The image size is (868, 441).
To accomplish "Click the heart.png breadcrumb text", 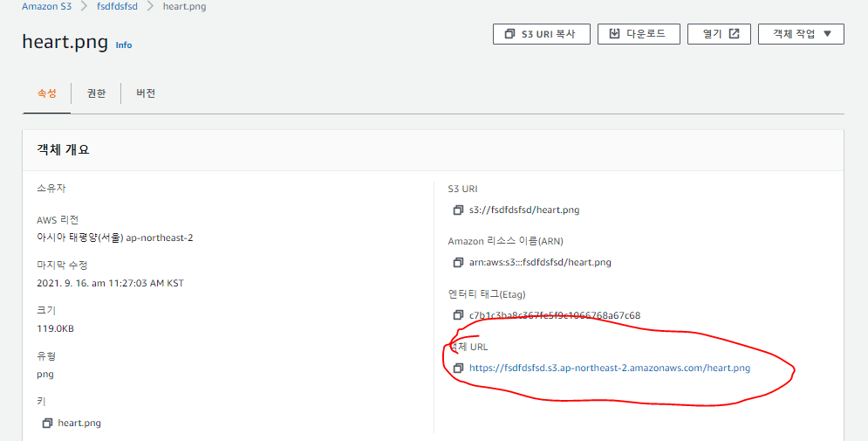I will click(184, 7).
